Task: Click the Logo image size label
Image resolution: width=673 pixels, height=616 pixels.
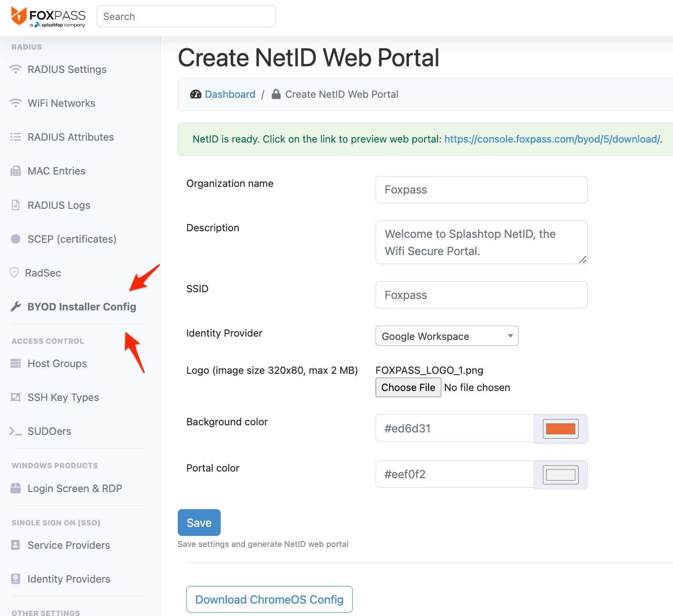Action: pyautogui.click(x=272, y=370)
